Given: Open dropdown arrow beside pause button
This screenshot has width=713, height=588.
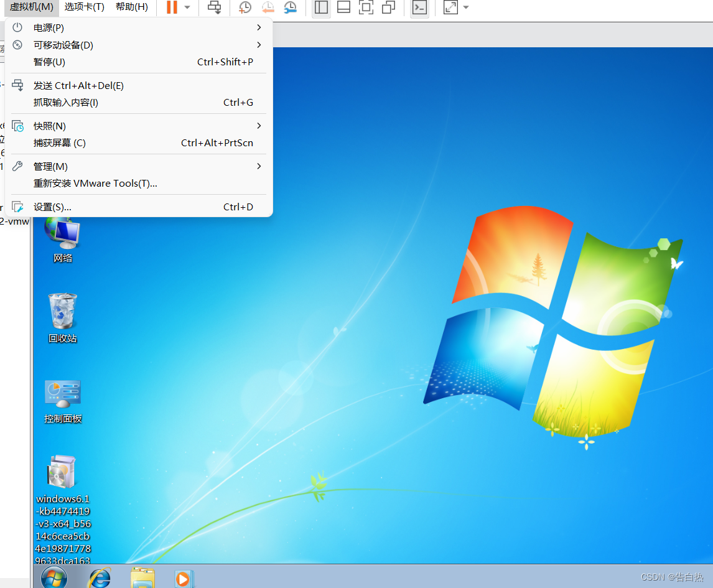Looking at the screenshot, I should point(187,7).
